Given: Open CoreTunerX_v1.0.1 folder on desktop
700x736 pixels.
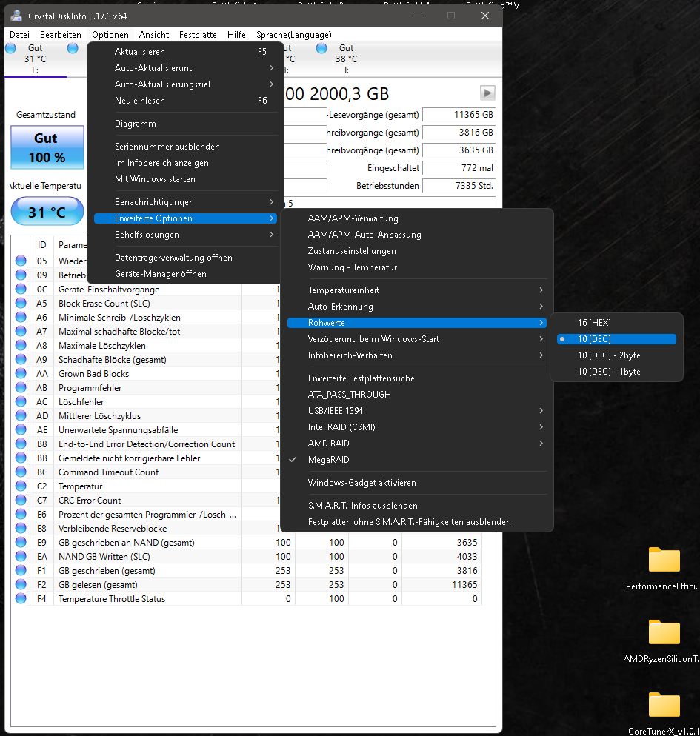Looking at the screenshot, I should [664, 705].
